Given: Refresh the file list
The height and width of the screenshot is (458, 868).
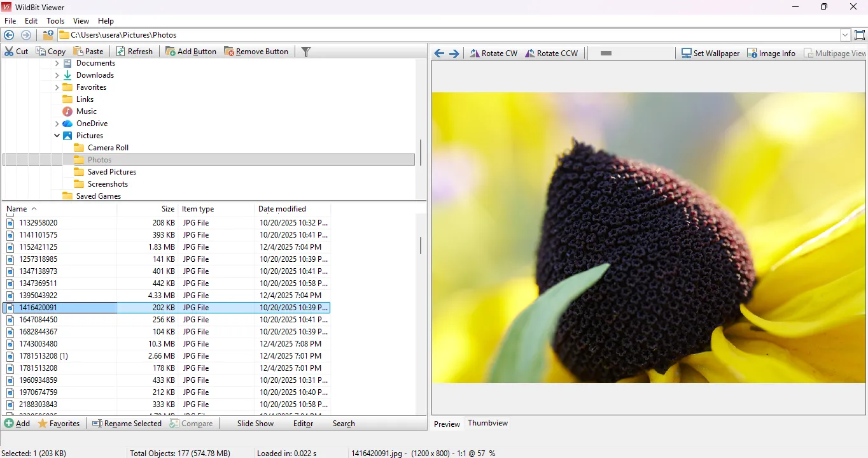Looking at the screenshot, I should 134,51.
